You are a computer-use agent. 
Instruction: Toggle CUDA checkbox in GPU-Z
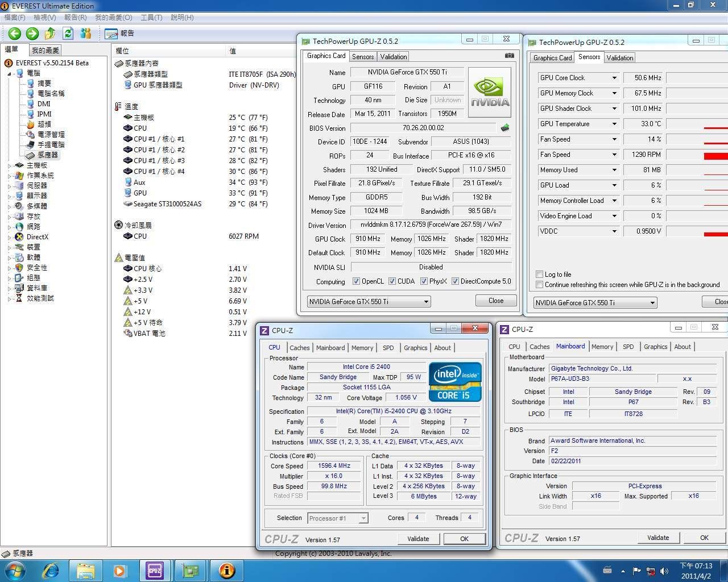coord(391,281)
